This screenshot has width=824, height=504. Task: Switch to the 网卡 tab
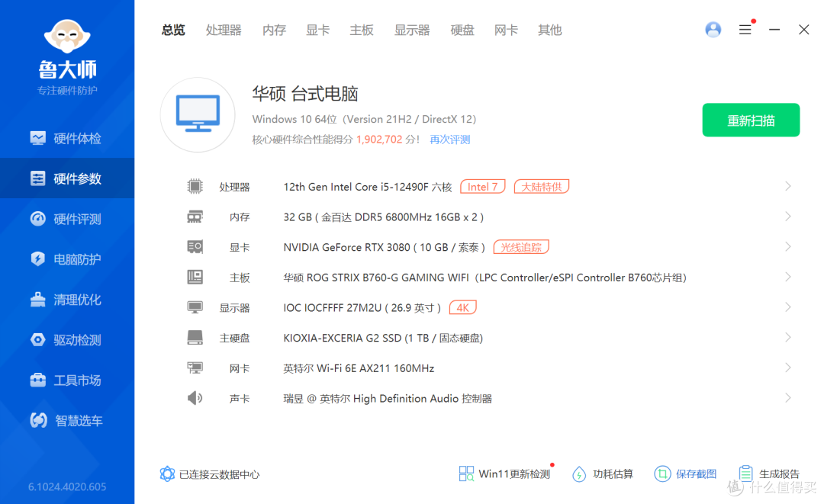[506, 30]
